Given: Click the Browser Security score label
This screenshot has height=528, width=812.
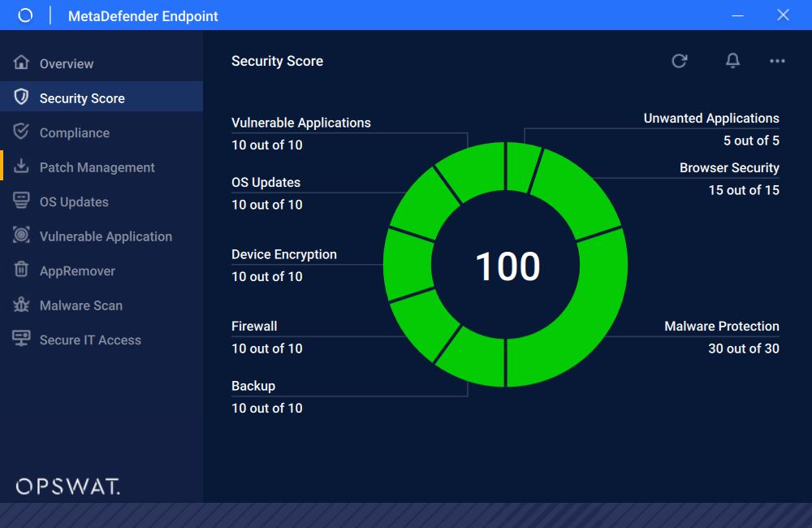Looking at the screenshot, I should [x=729, y=168].
